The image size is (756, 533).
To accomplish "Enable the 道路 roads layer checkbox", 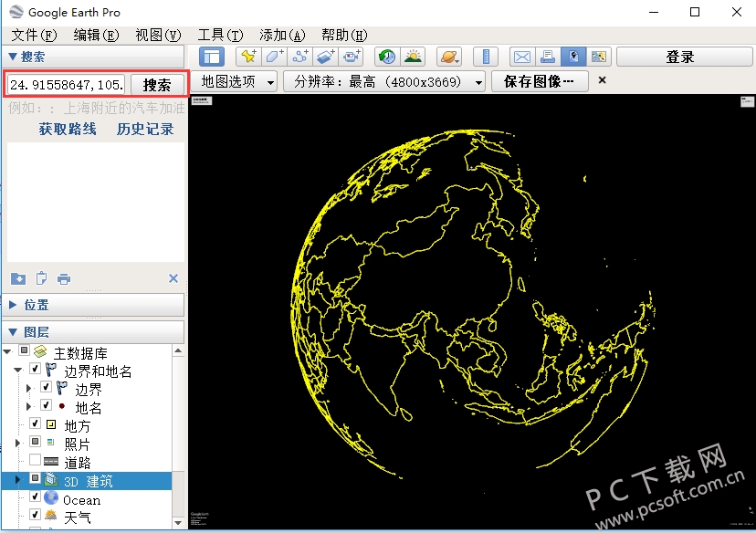I will (35, 462).
